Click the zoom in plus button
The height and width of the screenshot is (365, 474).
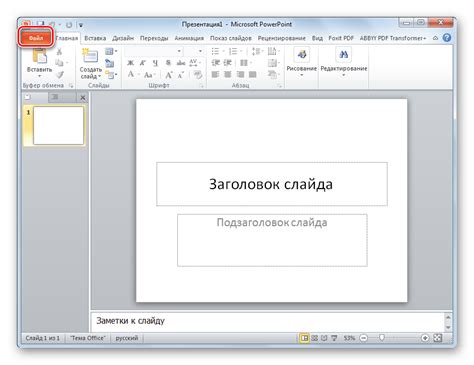pos(425,338)
